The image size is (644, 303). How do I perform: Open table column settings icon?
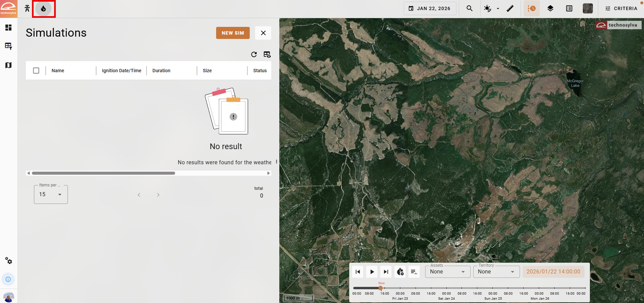[x=267, y=54]
